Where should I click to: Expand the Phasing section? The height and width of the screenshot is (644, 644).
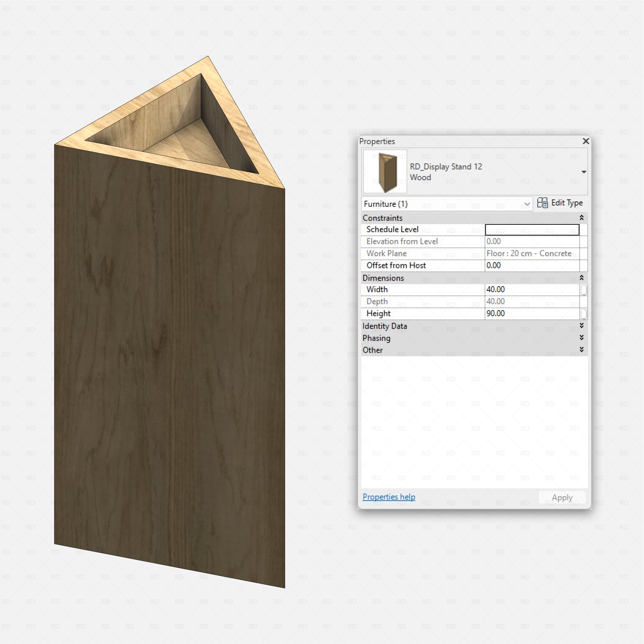(x=581, y=338)
